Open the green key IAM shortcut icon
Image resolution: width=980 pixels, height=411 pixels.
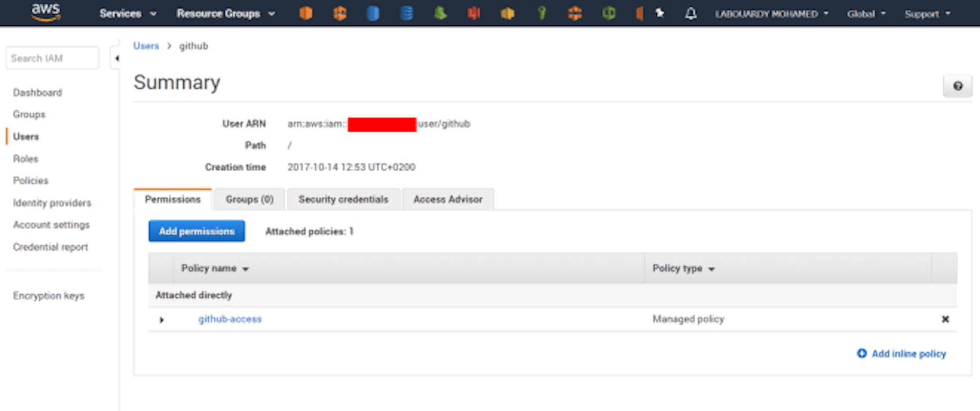[x=542, y=13]
